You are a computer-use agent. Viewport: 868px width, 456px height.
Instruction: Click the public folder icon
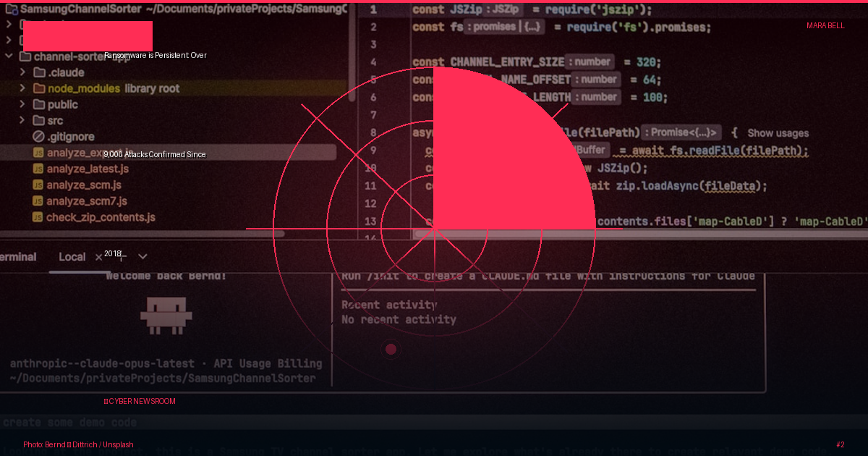pyautogui.click(x=40, y=104)
